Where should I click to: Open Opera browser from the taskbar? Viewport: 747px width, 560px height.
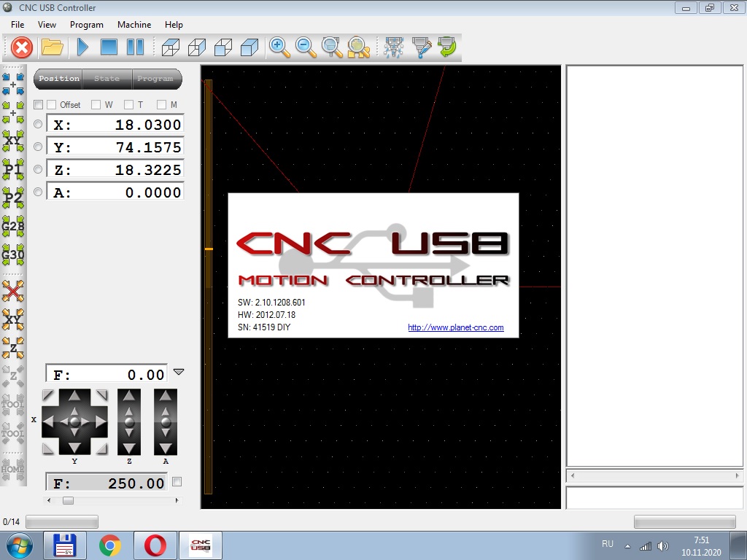pos(155,545)
